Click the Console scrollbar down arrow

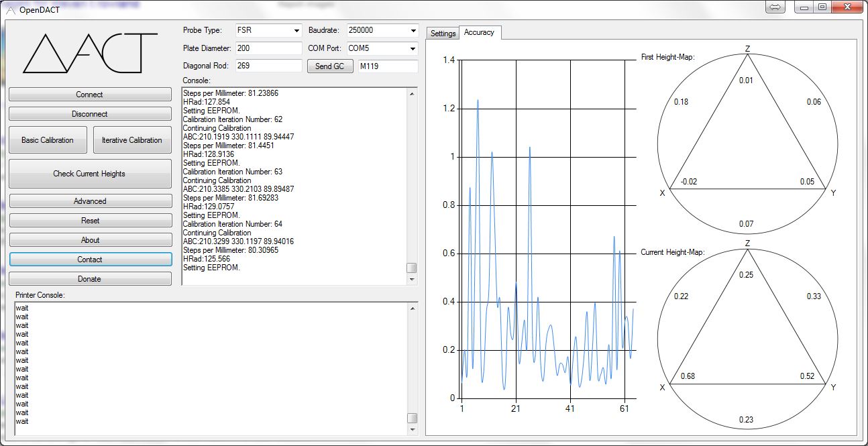click(x=412, y=280)
